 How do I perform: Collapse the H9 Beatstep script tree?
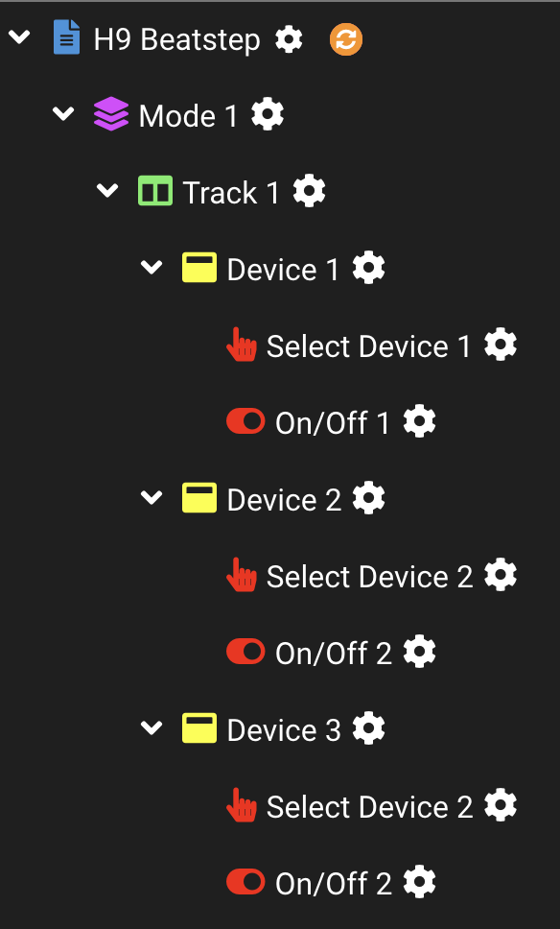[x=19, y=37]
